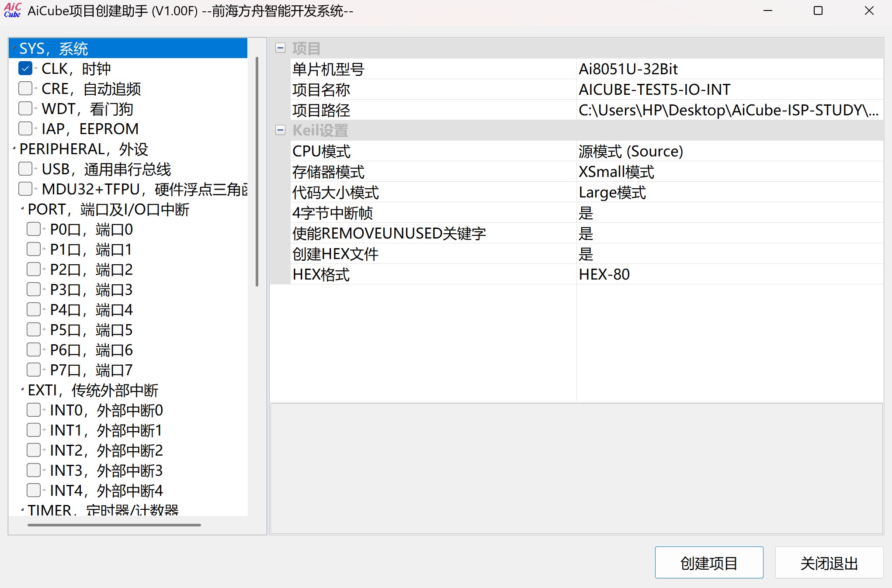Viewport: 892px width, 588px height.
Task: Select the 存储器模式 property label
Action: [328, 172]
